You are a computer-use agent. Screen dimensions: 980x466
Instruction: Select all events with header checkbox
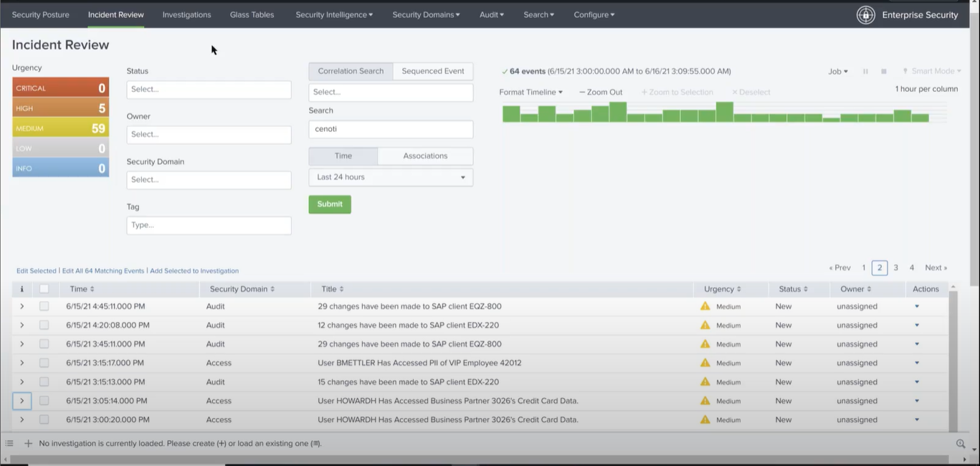tap(44, 289)
